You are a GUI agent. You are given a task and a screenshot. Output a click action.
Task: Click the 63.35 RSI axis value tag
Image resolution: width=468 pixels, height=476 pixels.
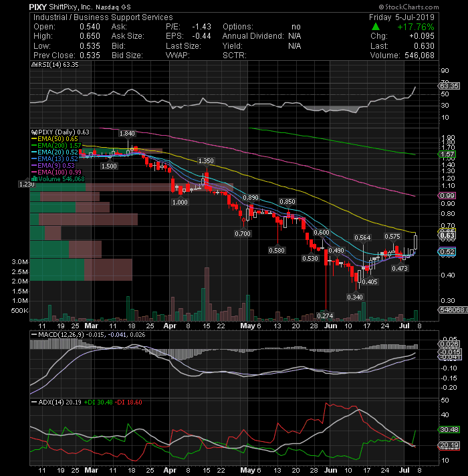click(449, 86)
